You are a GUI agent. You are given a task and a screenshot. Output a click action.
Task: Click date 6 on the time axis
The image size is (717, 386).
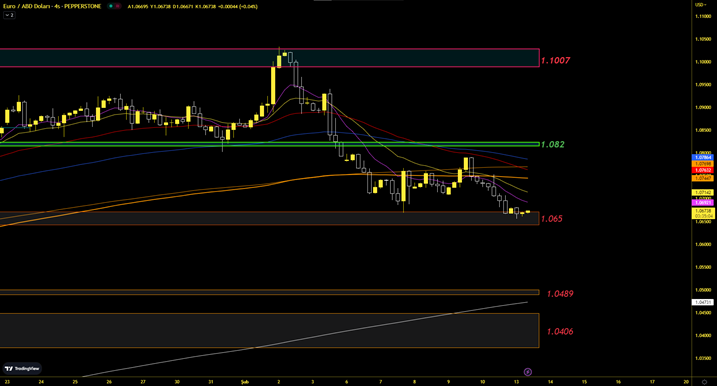(347, 382)
